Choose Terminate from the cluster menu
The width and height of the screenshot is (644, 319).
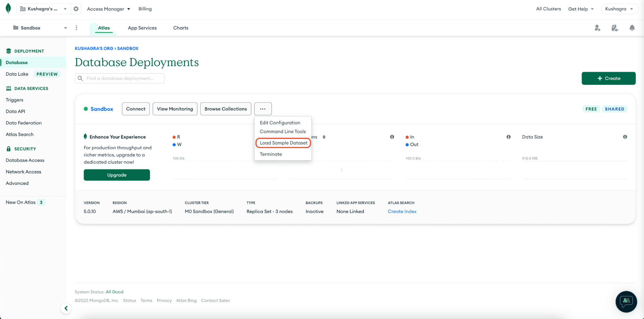click(271, 154)
